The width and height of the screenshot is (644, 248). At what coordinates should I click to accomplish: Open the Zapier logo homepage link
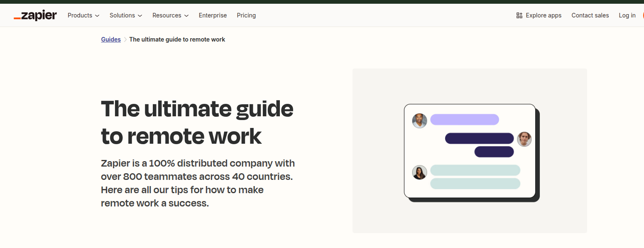pyautogui.click(x=35, y=15)
